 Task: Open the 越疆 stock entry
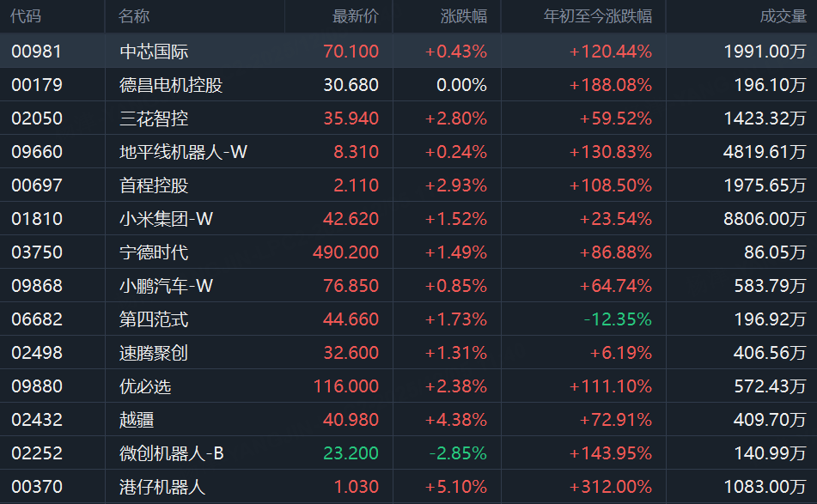tap(137, 420)
